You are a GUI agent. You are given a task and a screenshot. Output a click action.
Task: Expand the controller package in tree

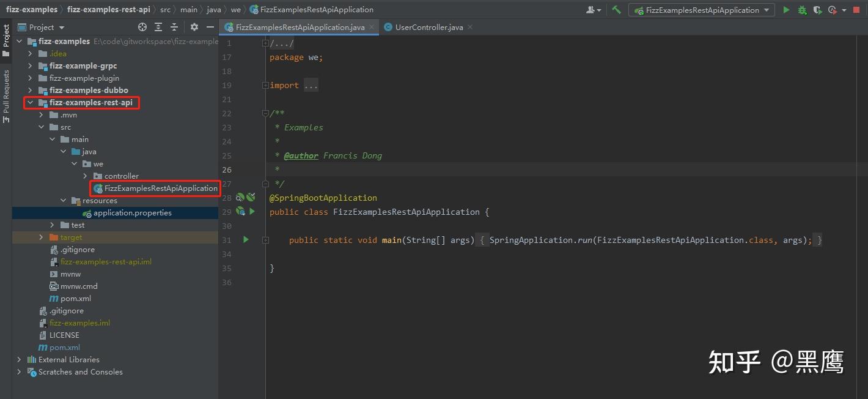coord(86,176)
